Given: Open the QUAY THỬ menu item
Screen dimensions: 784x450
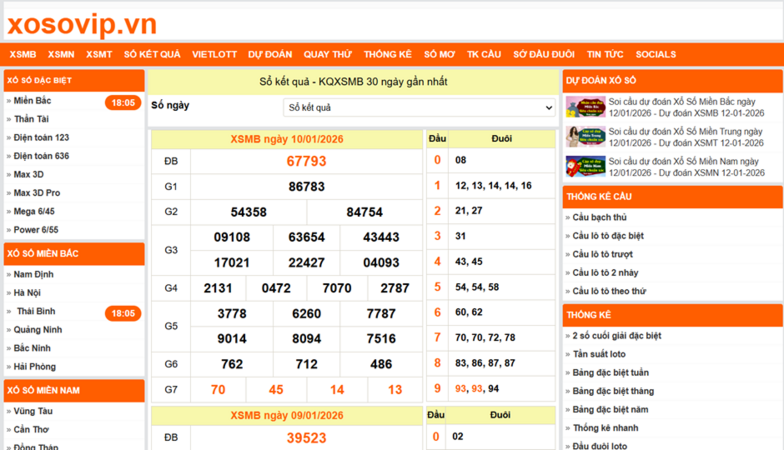Looking at the screenshot, I should point(328,55).
